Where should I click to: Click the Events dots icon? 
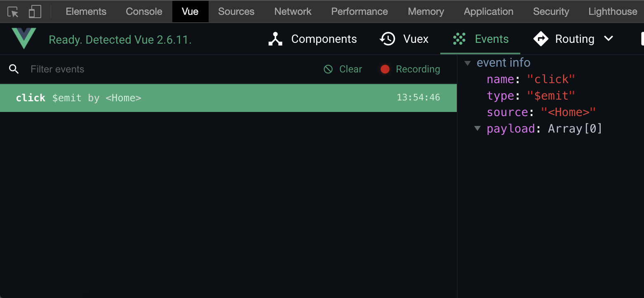tap(459, 39)
